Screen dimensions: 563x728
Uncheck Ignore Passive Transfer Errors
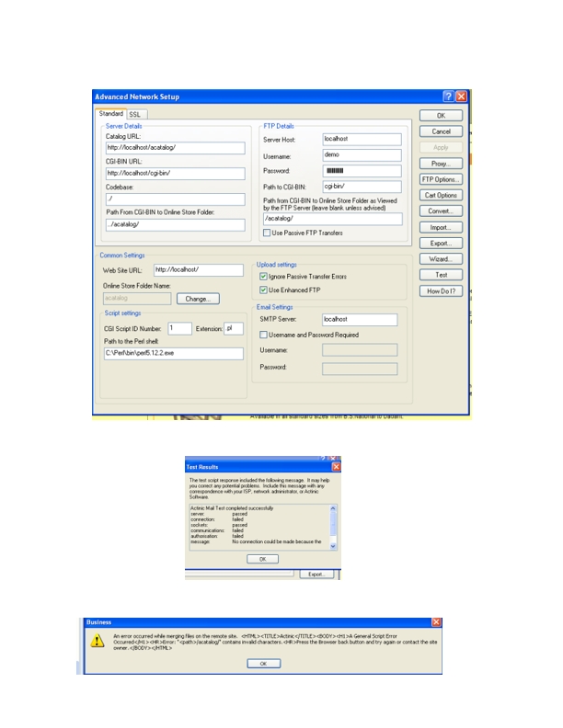pyautogui.click(x=264, y=276)
